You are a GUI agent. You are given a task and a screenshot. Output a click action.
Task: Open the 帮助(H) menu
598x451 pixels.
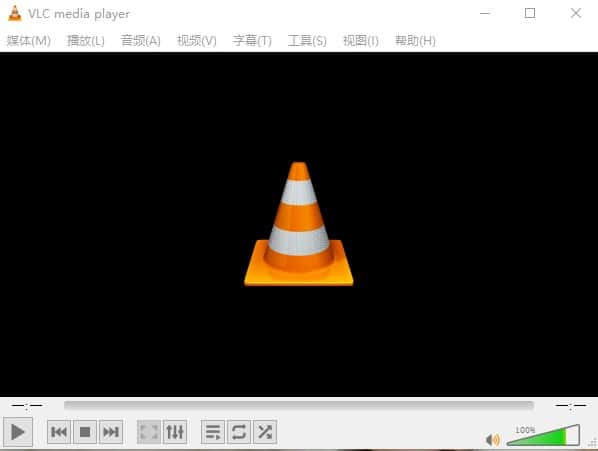coord(415,40)
